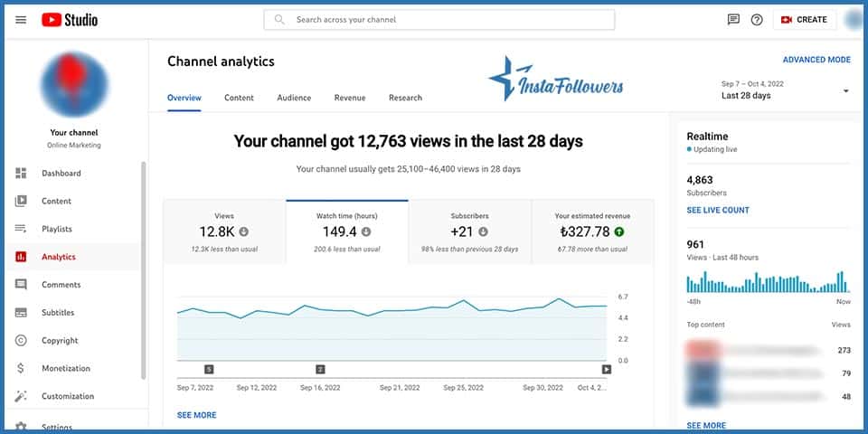Image resolution: width=868 pixels, height=434 pixels.
Task: Open Customization from the sidebar
Action: (x=67, y=396)
